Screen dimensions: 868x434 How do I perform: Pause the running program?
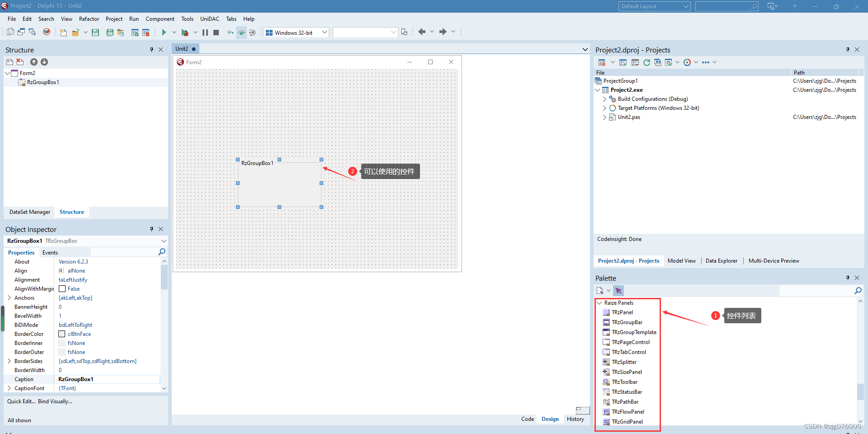click(x=205, y=32)
